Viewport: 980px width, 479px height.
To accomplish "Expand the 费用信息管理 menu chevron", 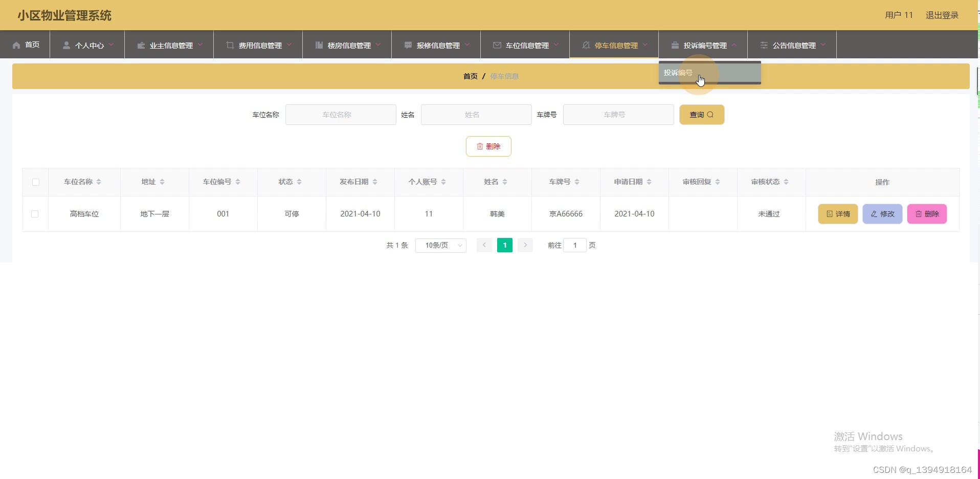I will (289, 45).
